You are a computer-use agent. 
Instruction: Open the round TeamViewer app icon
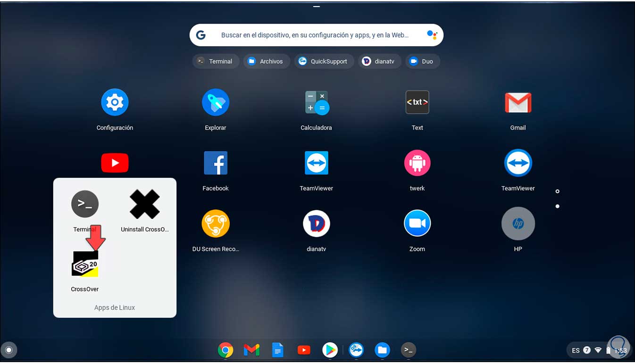coord(518,163)
